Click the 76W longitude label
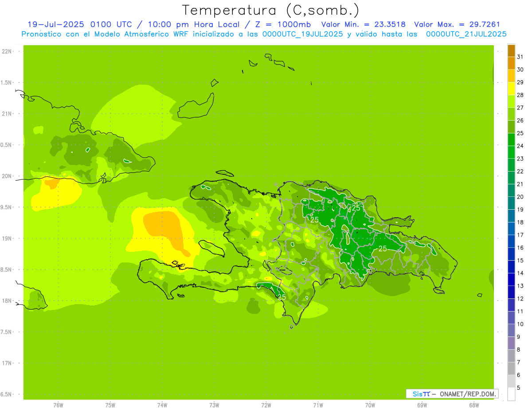 click(x=58, y=405)
